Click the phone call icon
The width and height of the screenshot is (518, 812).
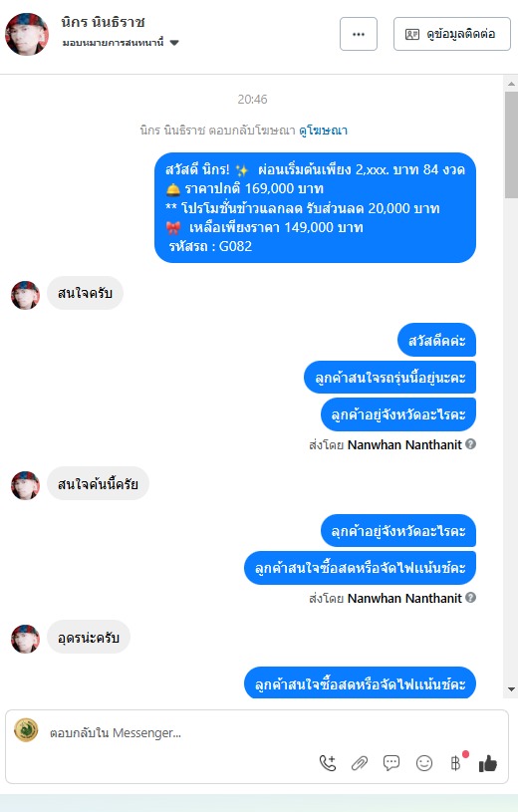328,763
